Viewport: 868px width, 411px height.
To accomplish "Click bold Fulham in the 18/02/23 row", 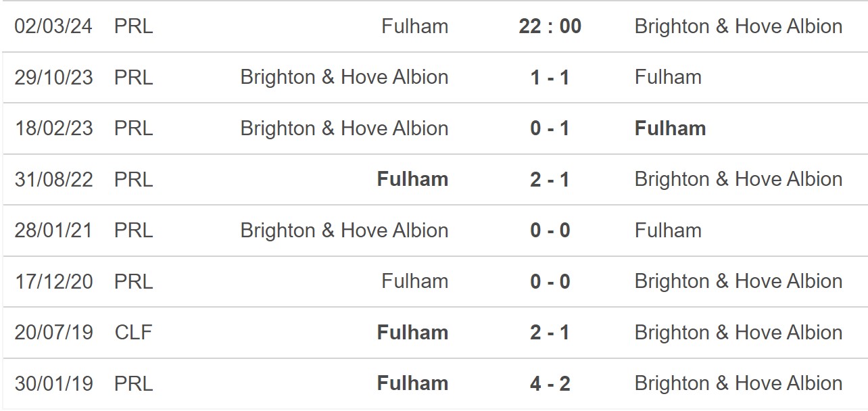I will click(670, 128).
